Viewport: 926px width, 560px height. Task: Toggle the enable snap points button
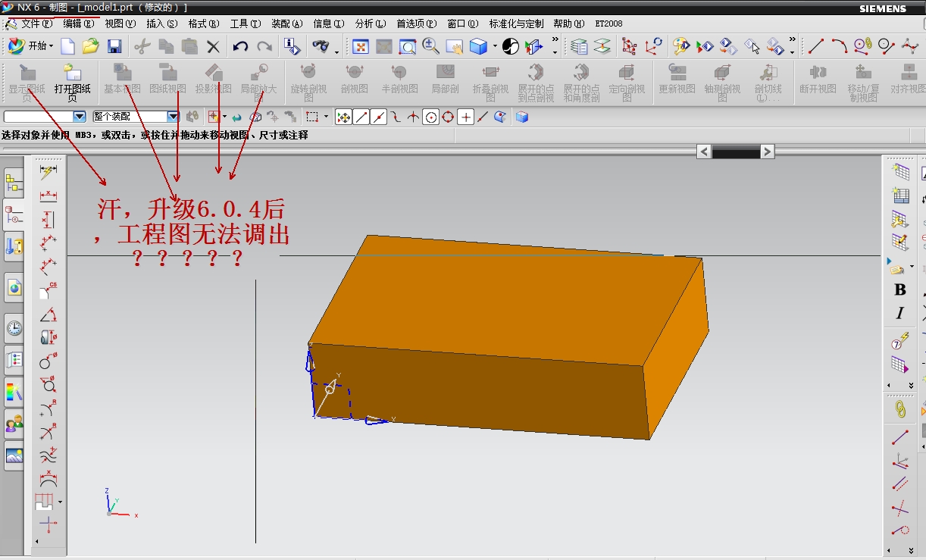tap(343, 117)
